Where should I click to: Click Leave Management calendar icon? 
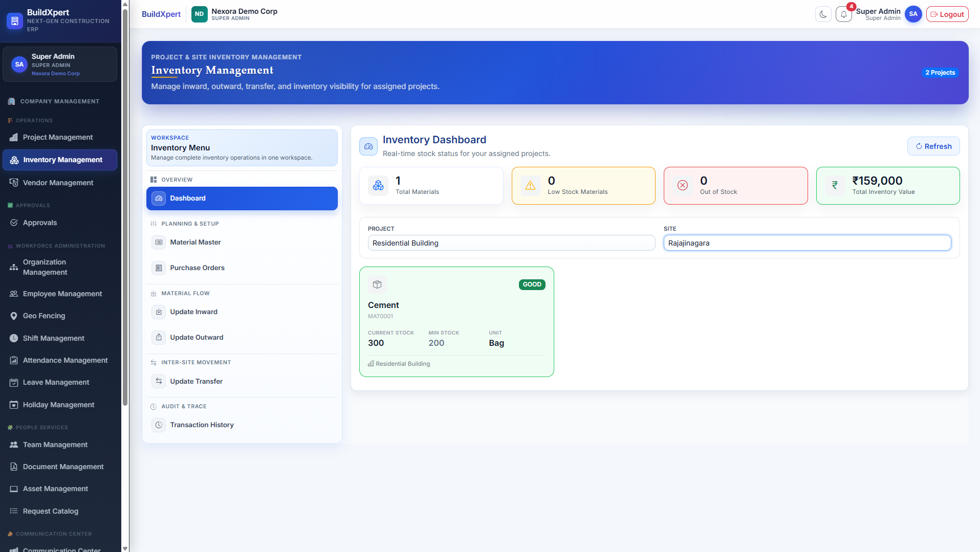(14, 382)
